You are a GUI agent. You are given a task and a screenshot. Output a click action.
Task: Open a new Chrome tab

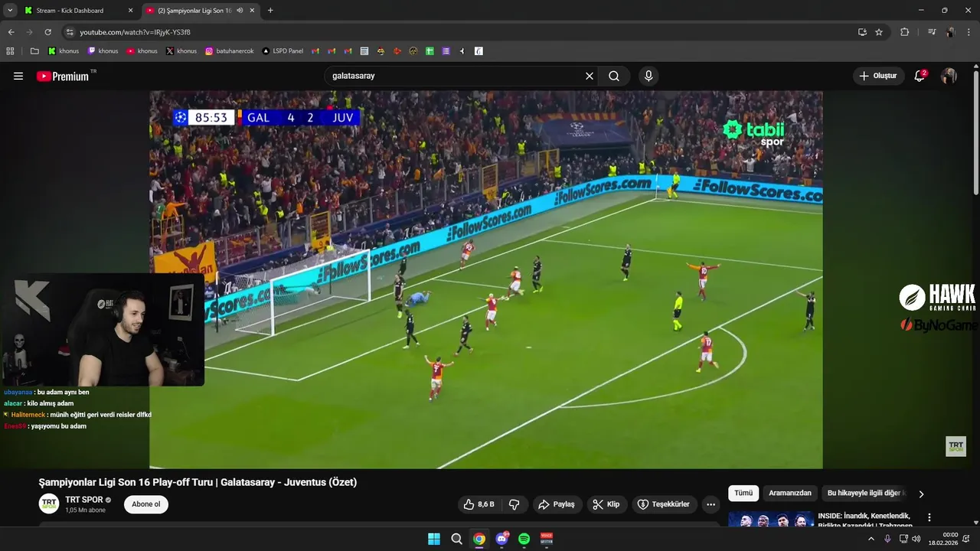[x=270, y=11]
